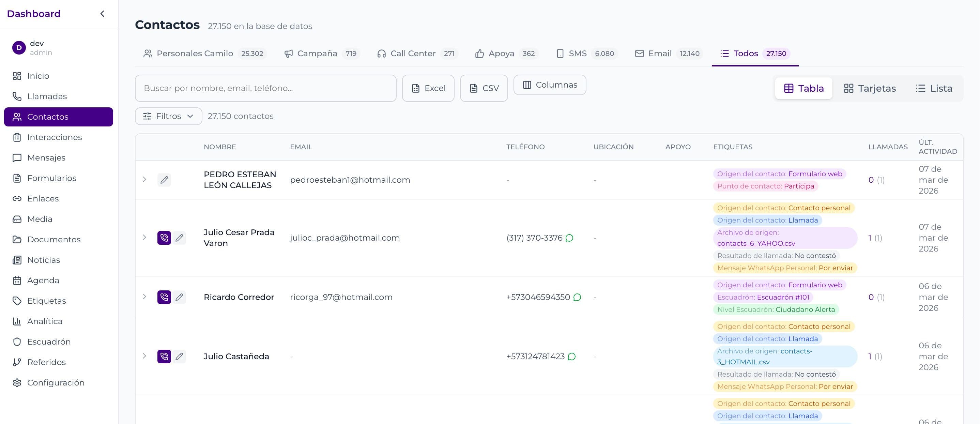Go to Analítica in the sidebar

coord(45,321)
